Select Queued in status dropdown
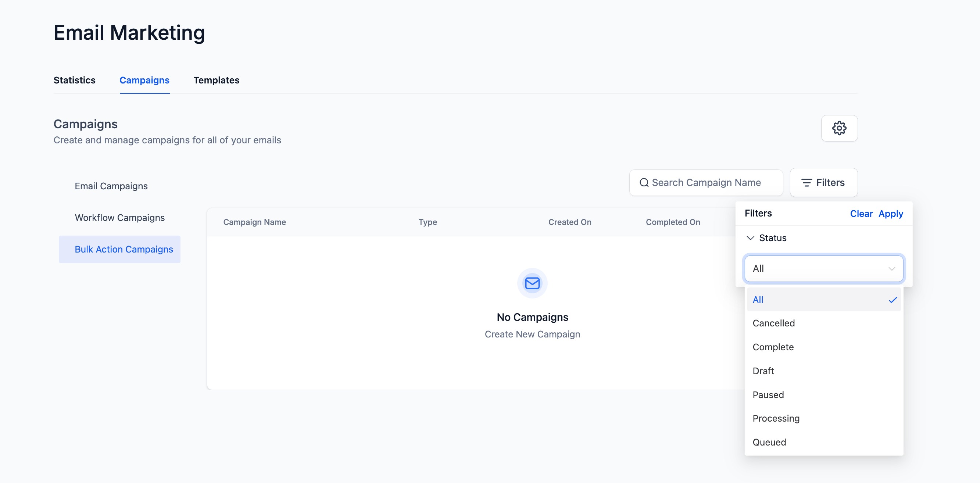980x483 pixels. [x=769, y=442]
